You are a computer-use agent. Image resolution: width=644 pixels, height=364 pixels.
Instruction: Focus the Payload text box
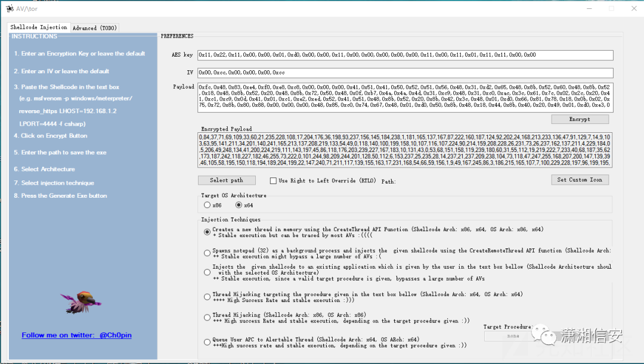405,97
